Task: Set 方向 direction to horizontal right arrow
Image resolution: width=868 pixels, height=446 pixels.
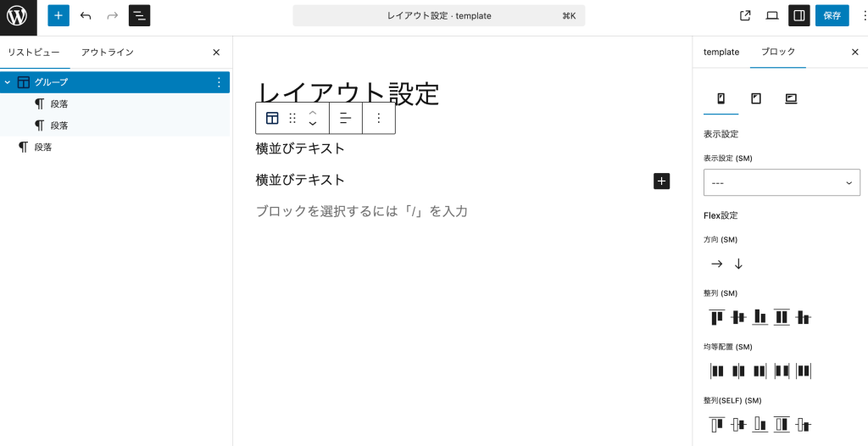Action: tap(717, 264)
